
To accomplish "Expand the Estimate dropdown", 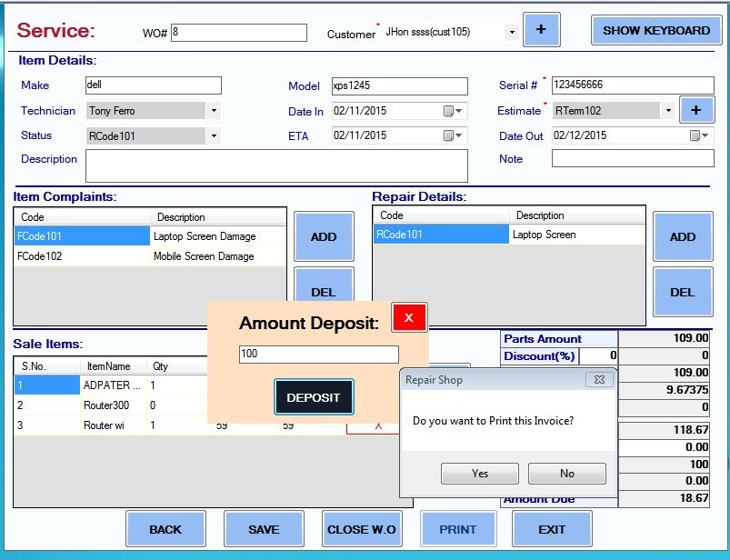I will (668, 110).
